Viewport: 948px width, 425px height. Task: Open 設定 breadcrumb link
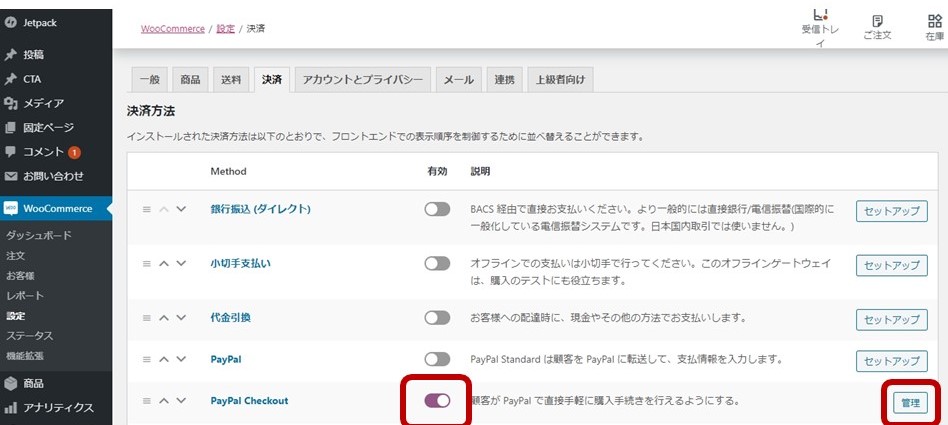point(226,28)
